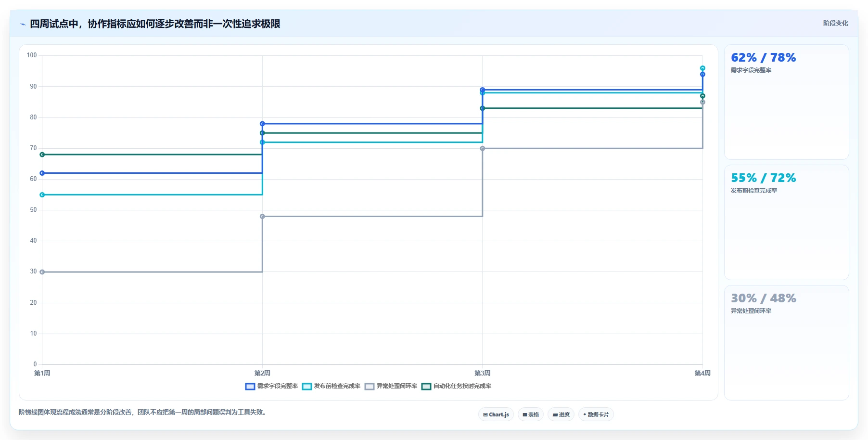Viewport: 868px width, 440px height.
Task: Click the gray data point at 48 for 第2周
Action: tap(262, 216)
